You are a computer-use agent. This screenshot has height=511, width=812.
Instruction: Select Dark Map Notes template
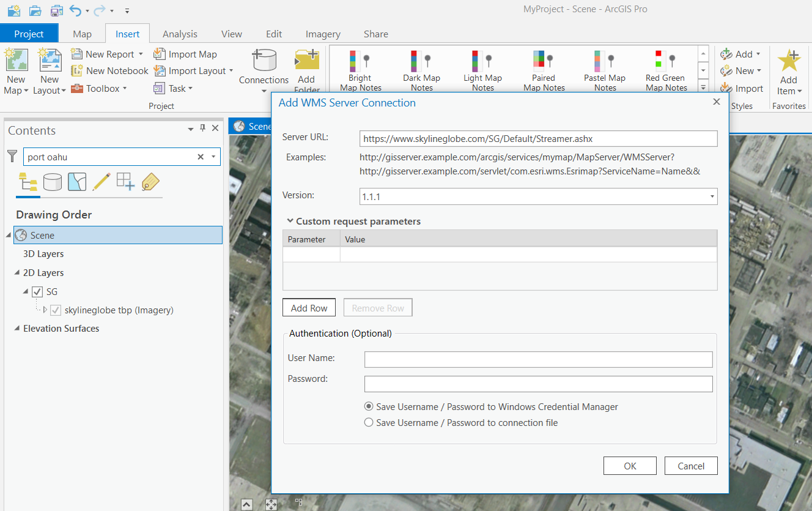click(x=421, y=70)
